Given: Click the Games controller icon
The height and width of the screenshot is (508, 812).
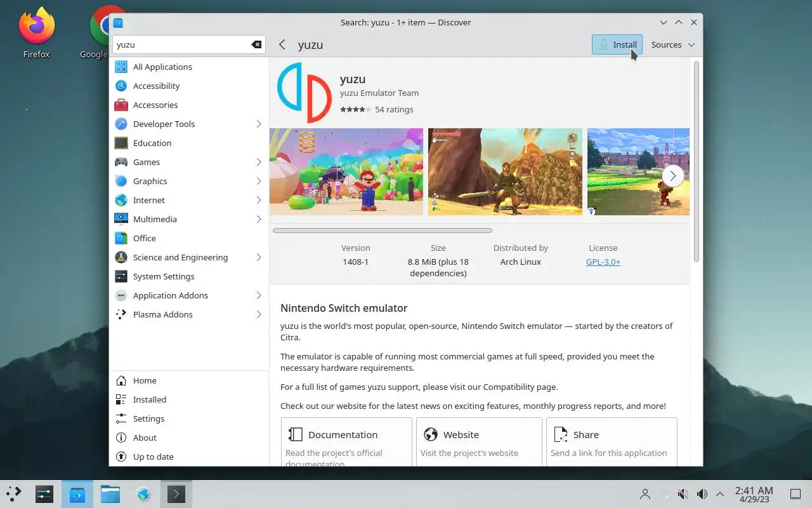Looking at the screenshot, I should tap(121, 162).
